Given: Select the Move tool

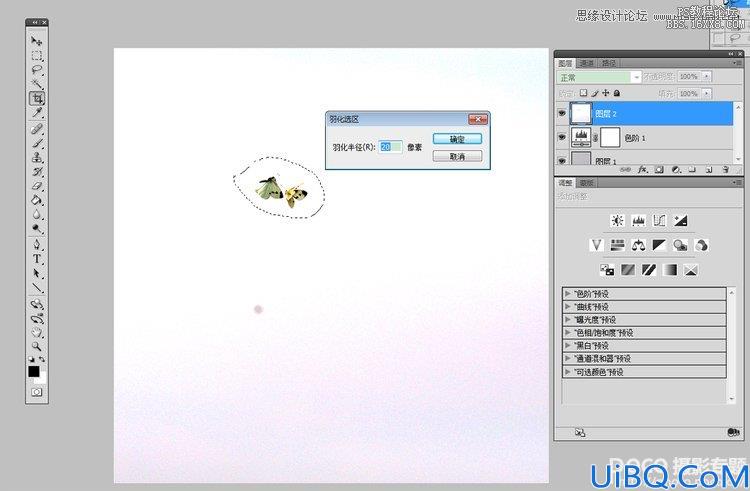Looking at the screenshot, I should 37,41.
